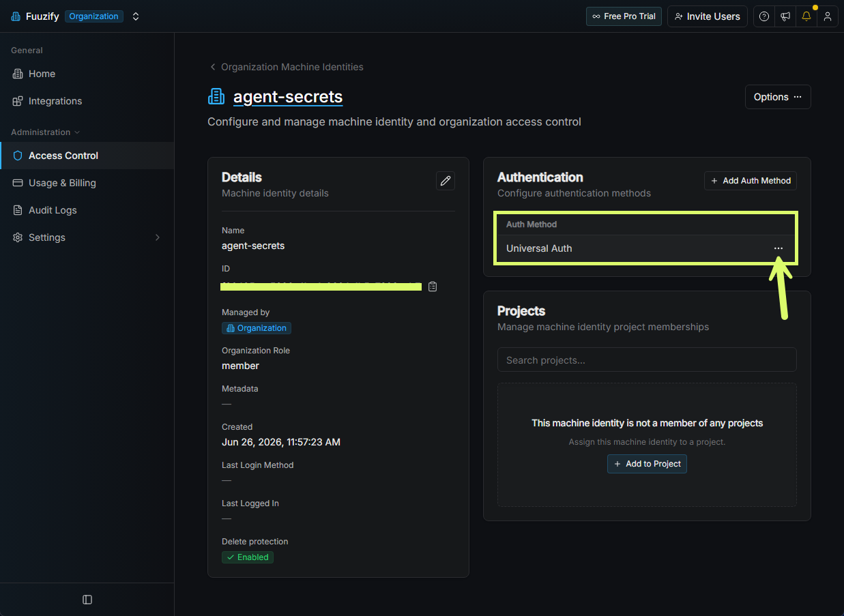
Task: Click the Search projects input field
Action: (647, 360)
